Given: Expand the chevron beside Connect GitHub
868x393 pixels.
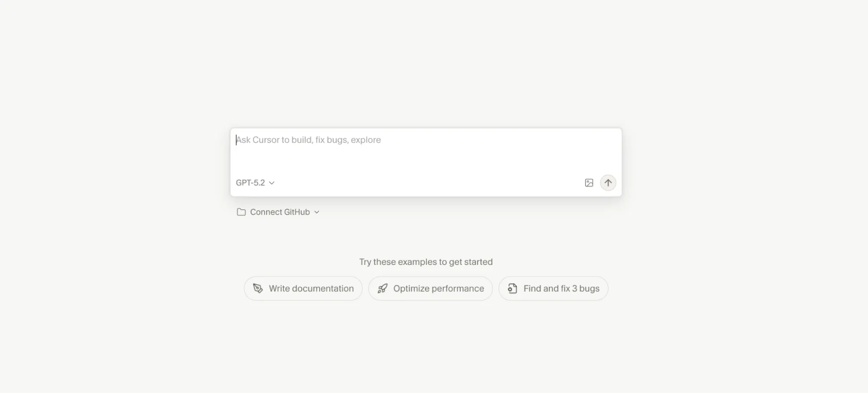Looking at the screenshot, I should click(317, 212).
